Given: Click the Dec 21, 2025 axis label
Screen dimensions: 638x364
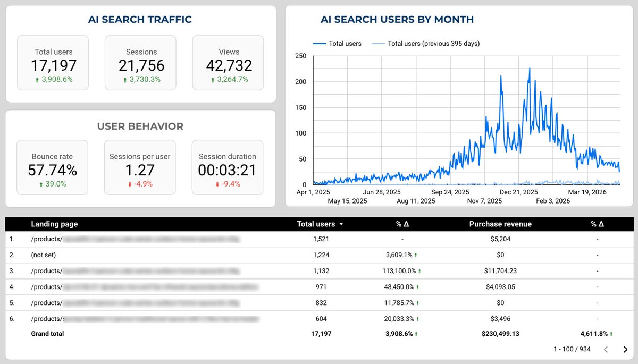Looking at the screenshot, I should (x=519, y=192).
